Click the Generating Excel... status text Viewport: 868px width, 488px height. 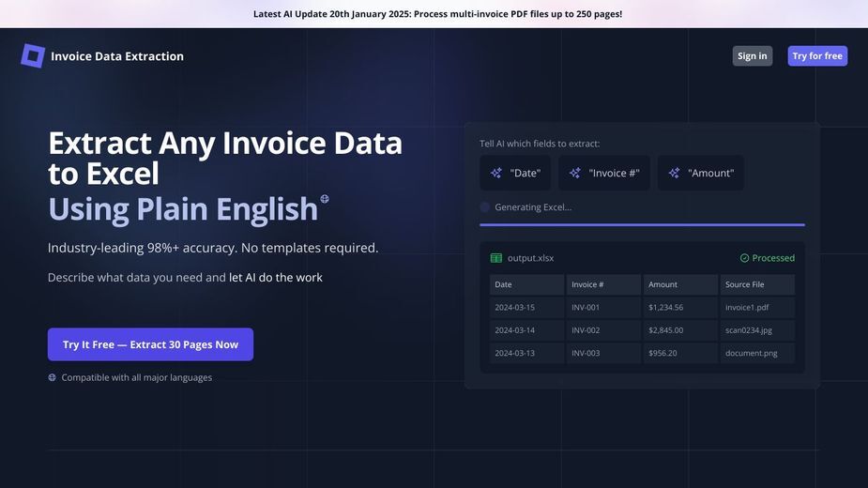(533, 207)
